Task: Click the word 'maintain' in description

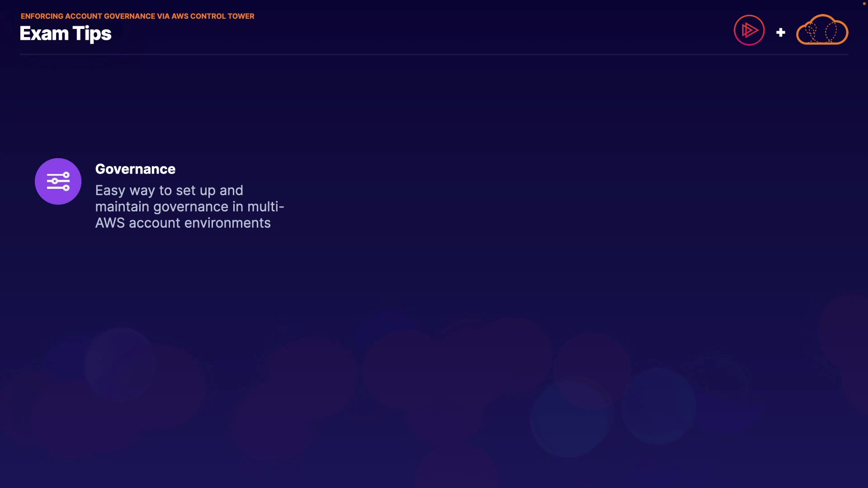Action: pos(122,207)
